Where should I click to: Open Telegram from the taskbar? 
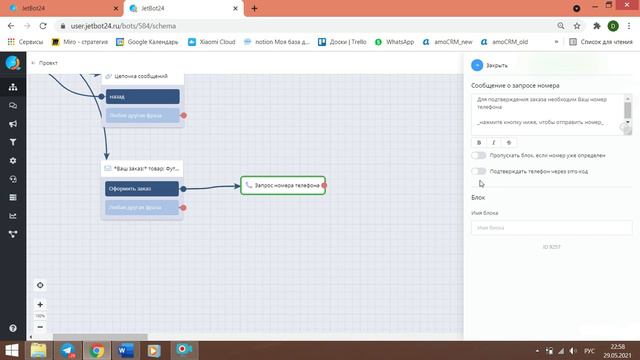click(68, 351)
